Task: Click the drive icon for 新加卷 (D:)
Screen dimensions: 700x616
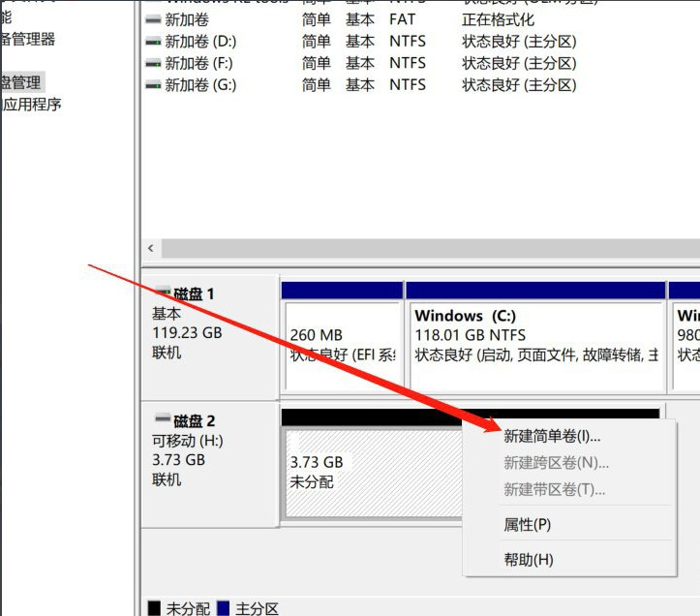Action: pos(153,42)
